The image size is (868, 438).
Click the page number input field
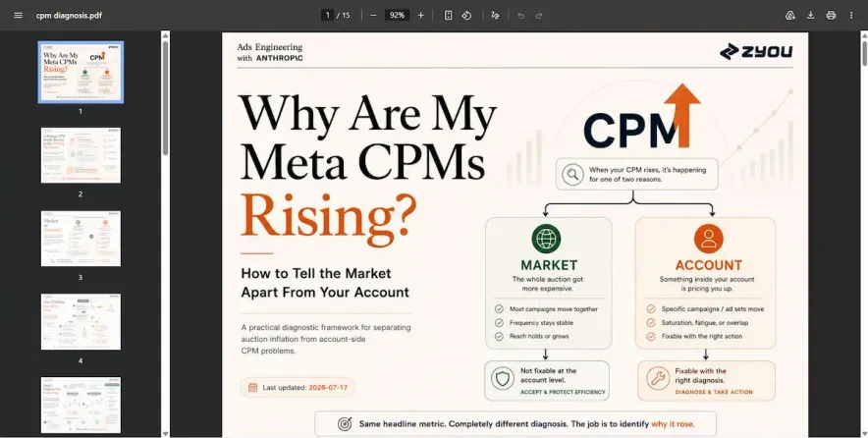(327, 15)
